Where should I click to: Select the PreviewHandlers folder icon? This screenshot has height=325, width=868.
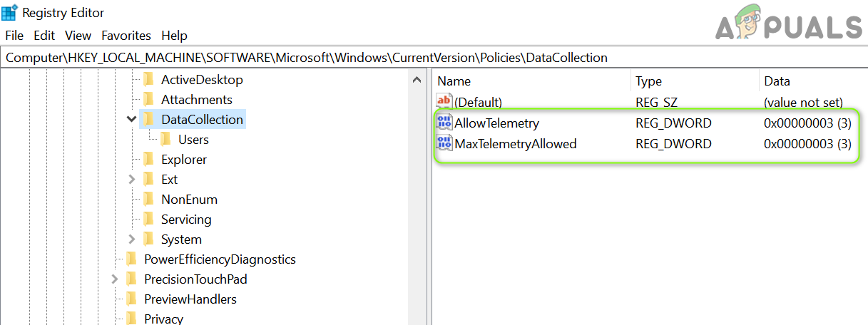coord(131,299)
